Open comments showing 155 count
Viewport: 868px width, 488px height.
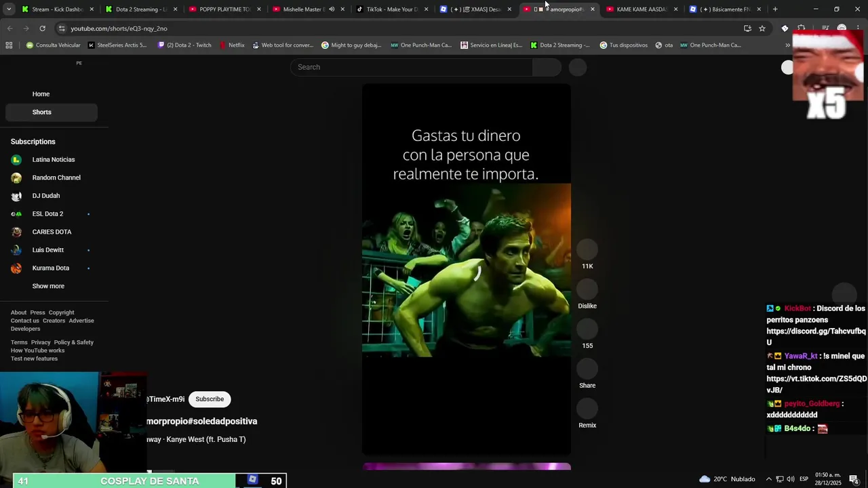[x=587, y=329]
